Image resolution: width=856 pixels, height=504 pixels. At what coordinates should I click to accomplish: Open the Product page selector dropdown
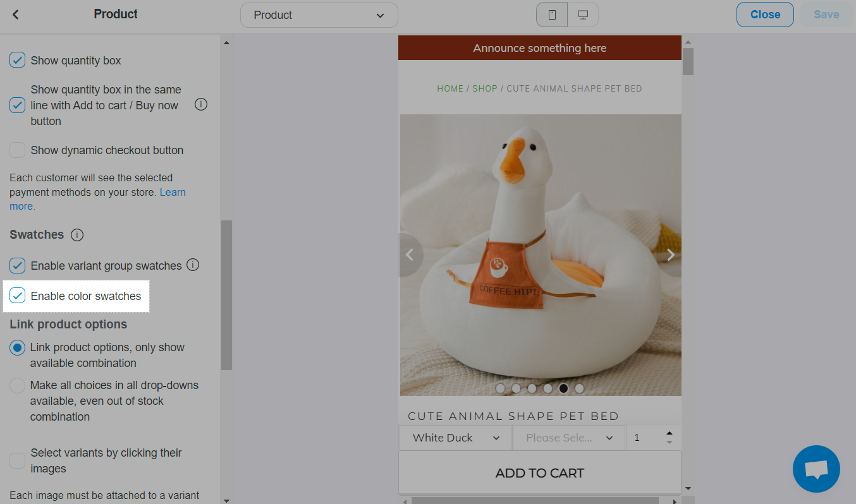tap(319, 15)
